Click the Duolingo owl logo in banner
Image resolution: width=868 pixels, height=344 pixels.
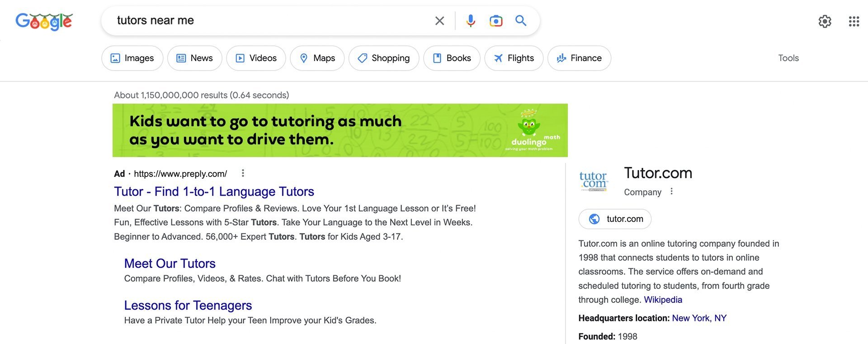coord(529,124)
